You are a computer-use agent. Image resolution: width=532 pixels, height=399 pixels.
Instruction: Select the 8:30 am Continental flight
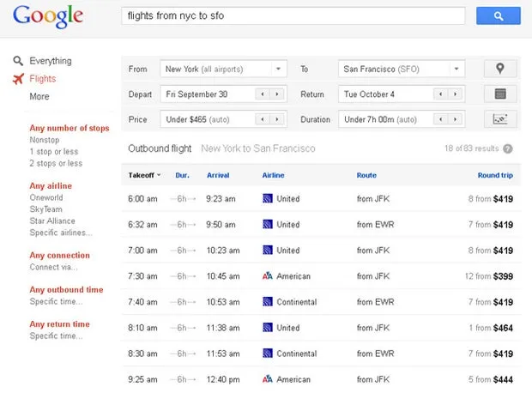(321, 354)
